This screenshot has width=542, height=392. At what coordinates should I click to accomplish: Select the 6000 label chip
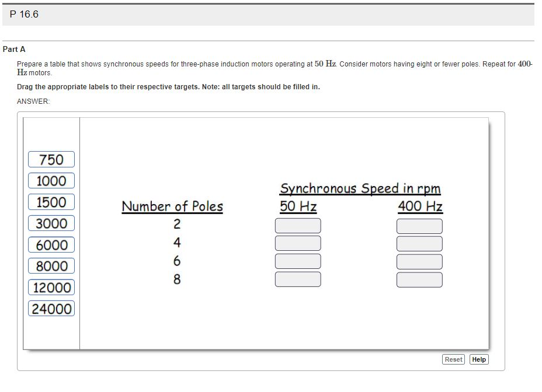pos(51,244)
